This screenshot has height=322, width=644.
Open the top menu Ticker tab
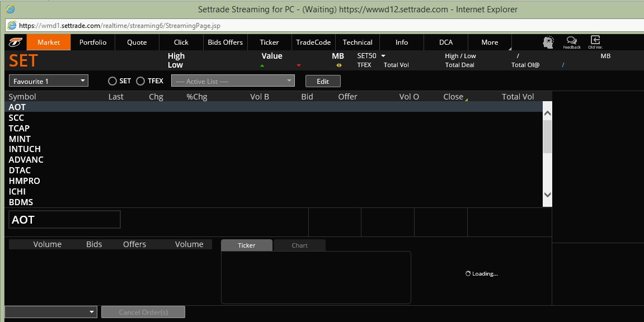coord(270,42)
